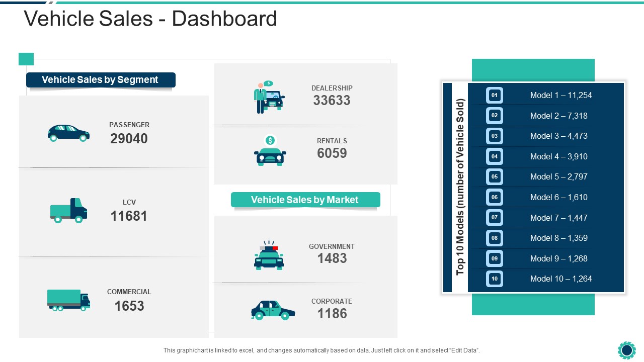Select the 09 rank badge
The width and height of the screenshot is (644, 362).
[495, 258]
